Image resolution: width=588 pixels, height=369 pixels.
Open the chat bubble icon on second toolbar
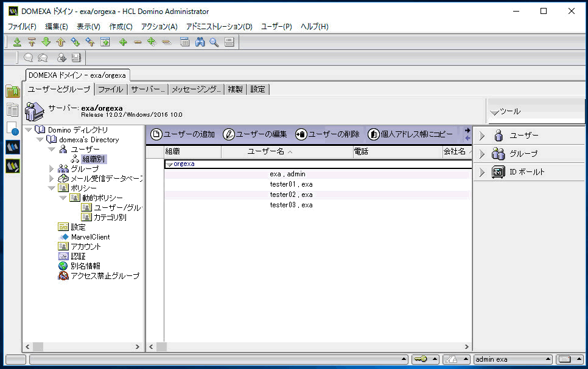point(27,57)
